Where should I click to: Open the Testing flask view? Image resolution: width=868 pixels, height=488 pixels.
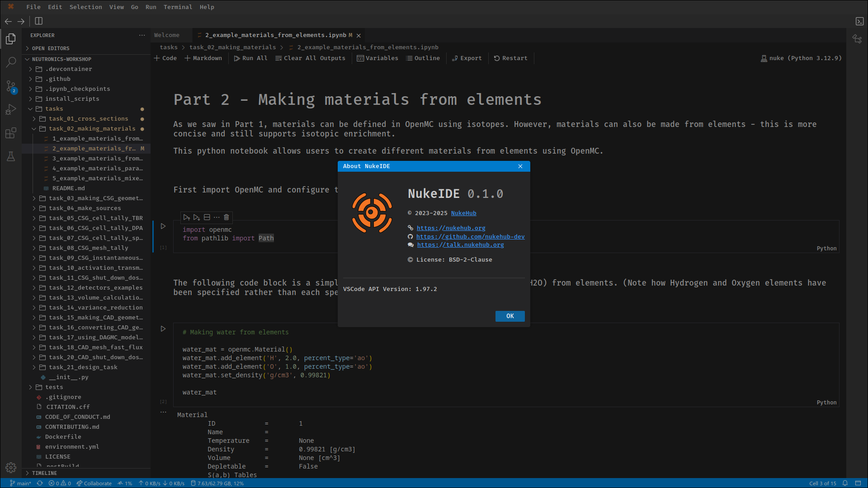coord(11,156)
